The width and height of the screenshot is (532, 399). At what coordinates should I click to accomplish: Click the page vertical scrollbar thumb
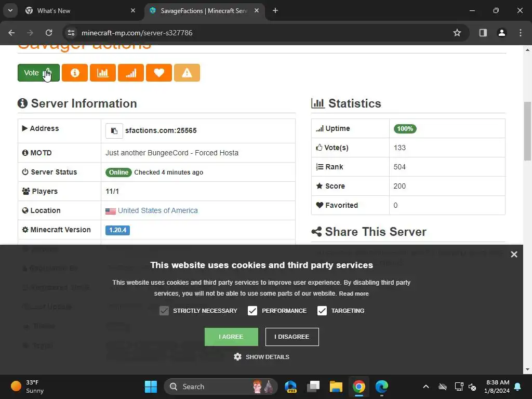click(527, 131)
